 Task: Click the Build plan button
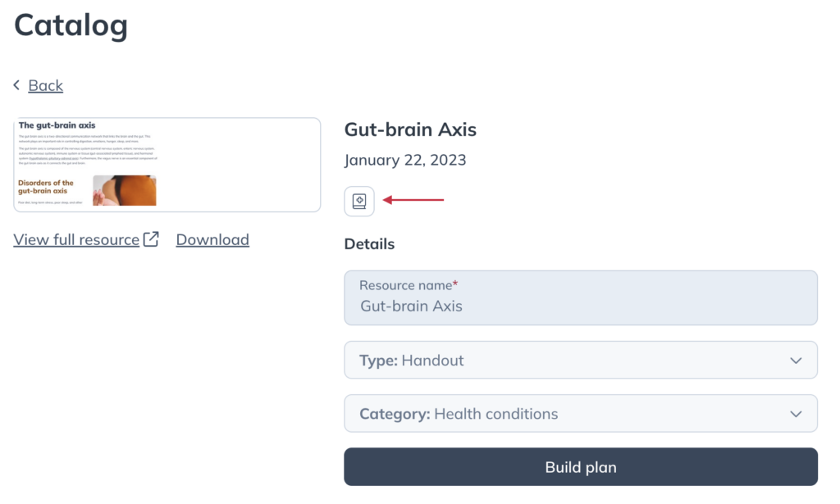click(581, 467)
